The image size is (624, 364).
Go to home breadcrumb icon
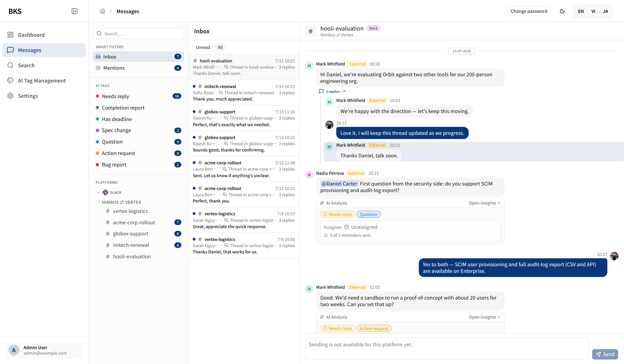pos(102,11)
